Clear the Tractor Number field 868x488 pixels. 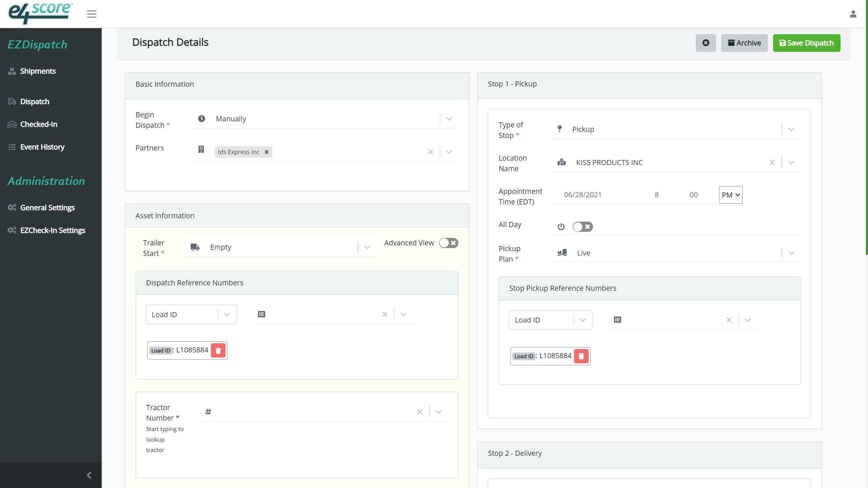pyautogui.click(x=419, y=412)
